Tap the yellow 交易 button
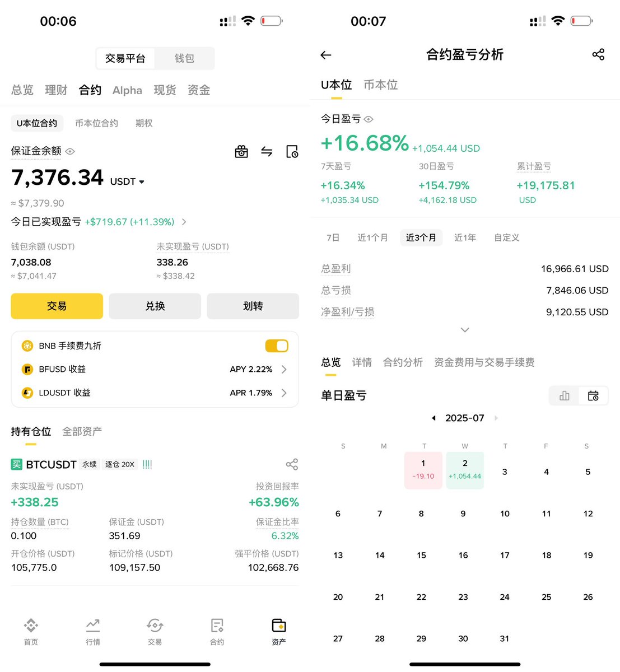The height and width of the screenshot is (672, 620). tap(57, 306)
